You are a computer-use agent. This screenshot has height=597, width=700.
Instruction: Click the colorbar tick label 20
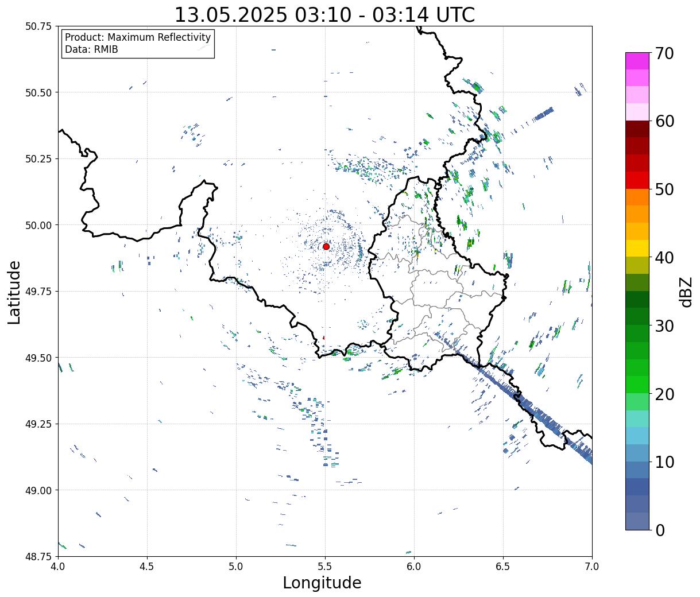664,394
